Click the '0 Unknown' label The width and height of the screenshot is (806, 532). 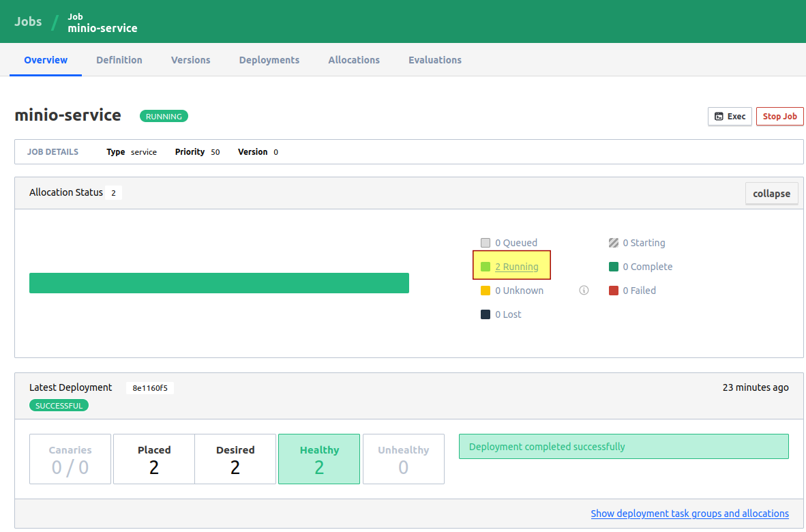click(x=519, y=291)
